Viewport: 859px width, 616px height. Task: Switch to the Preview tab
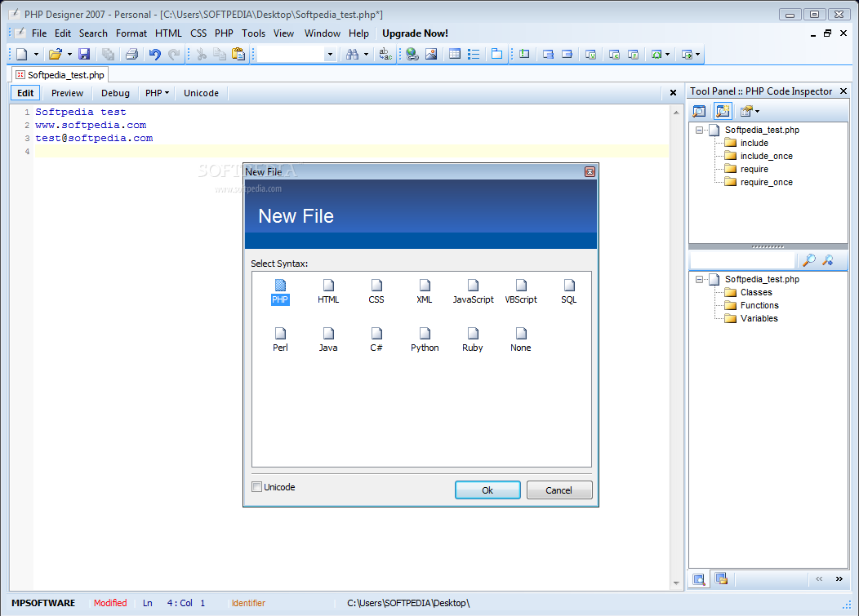[x=68, y=93]
